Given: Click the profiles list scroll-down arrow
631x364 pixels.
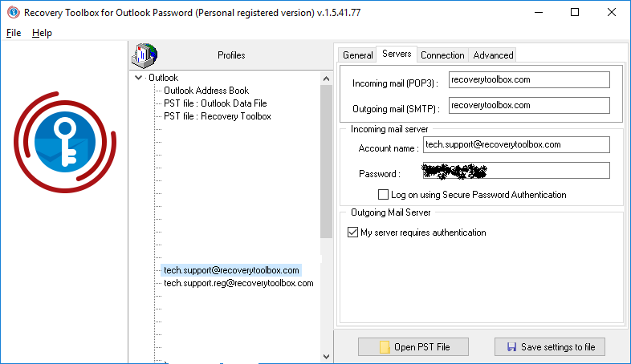Looking at the screenshot, I should pos(327,357).
